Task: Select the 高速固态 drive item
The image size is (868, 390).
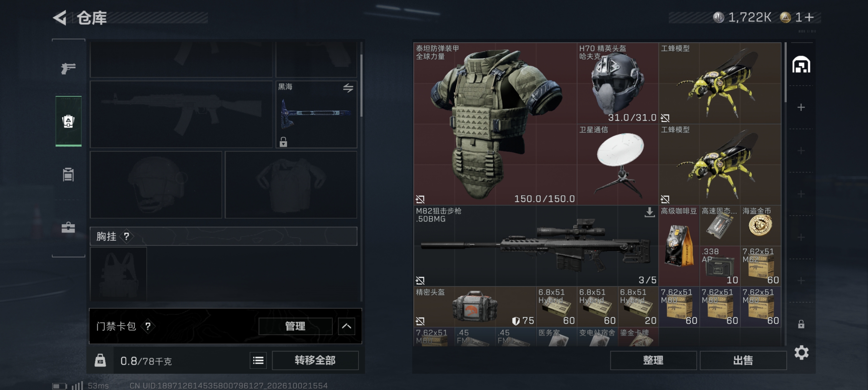Action: click(x=720, y=226)
